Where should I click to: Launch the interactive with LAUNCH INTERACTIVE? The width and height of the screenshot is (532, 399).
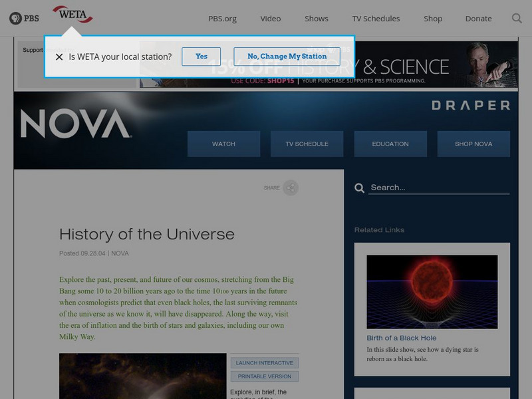[x=265, y=362]
